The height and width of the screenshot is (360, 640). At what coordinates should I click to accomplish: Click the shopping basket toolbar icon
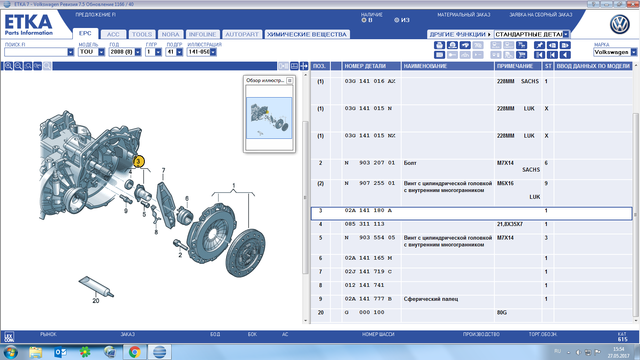tap(439, 45)
